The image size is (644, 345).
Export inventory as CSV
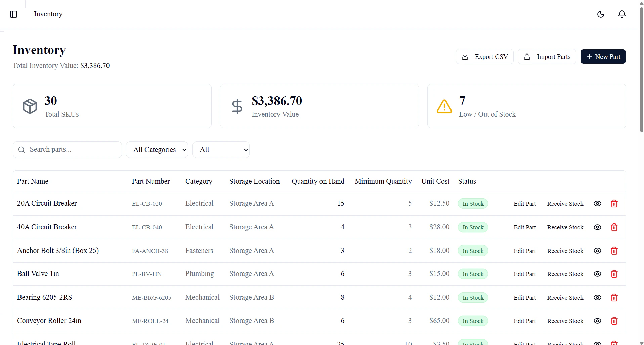(x=484, y=56)
